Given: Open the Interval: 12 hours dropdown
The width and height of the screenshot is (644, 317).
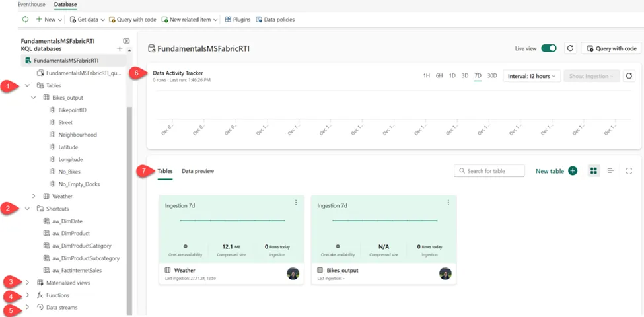Looking at the screenshot, I should click(532, 76).
